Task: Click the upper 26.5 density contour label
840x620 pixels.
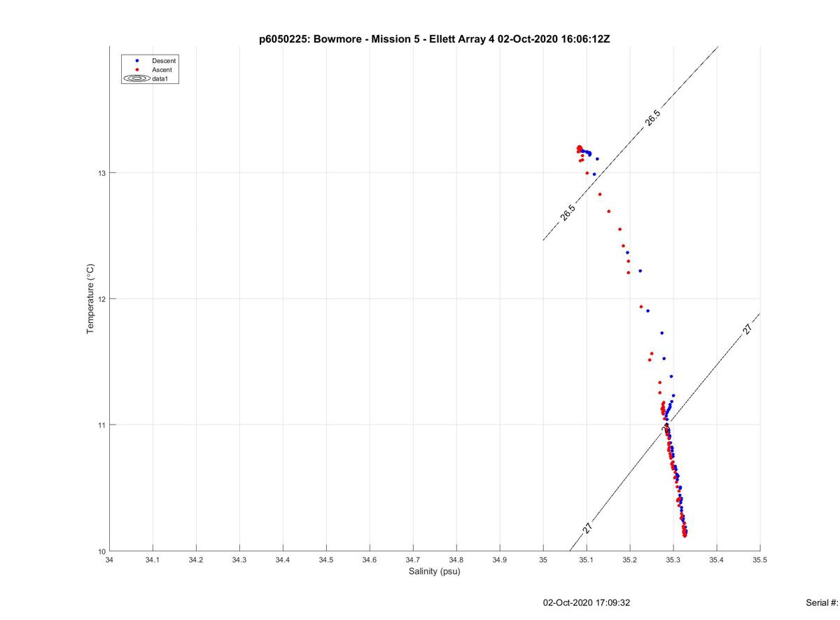Action: pyautogui.click(x=652, y=118)
